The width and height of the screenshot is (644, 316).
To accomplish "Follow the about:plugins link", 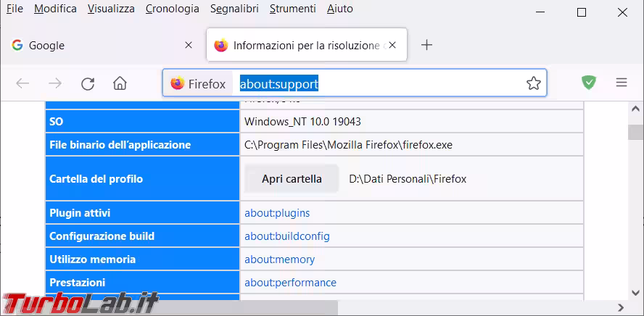I will coord(277,213).
